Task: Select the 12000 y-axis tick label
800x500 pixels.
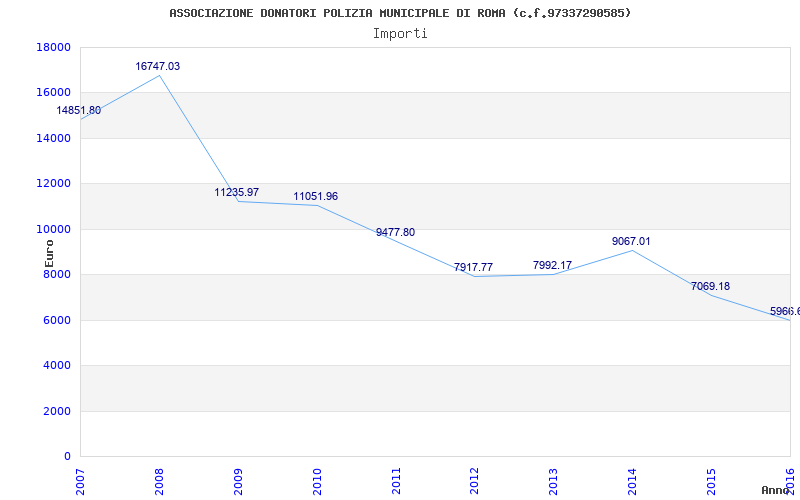Action: (54, 184)
